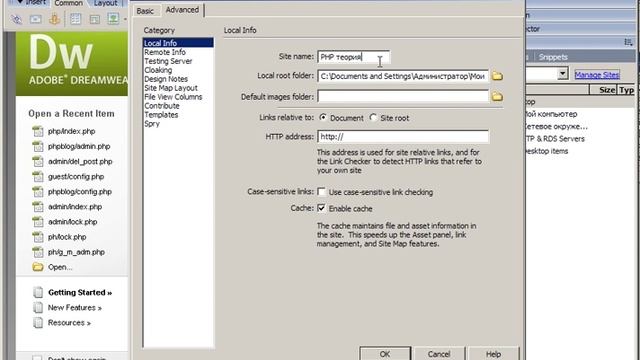640x360 pixels.
Task: Open the Common tab of Insert bar
Action: [x=69, y=3]
